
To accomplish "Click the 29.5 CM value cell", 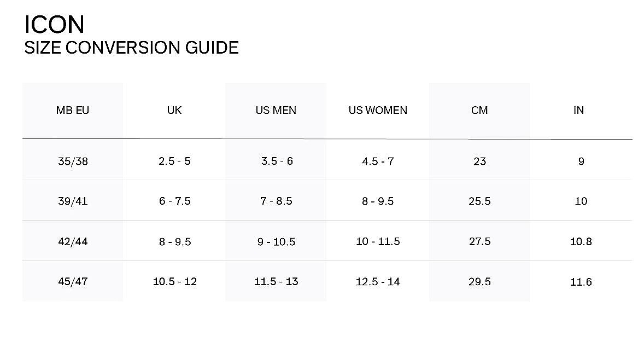I will 479,282.
